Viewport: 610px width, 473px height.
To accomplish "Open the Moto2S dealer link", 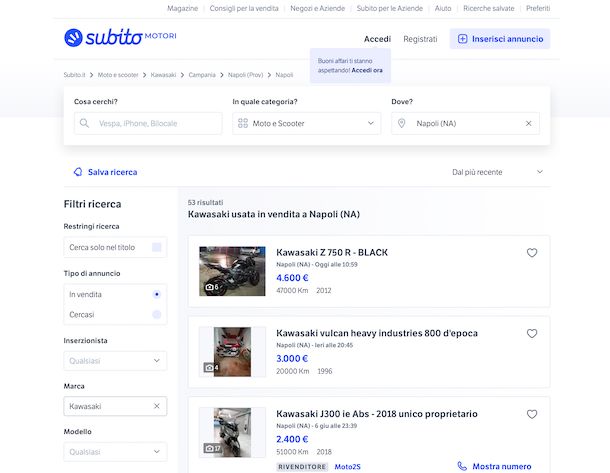I will [x=347, y=466].
